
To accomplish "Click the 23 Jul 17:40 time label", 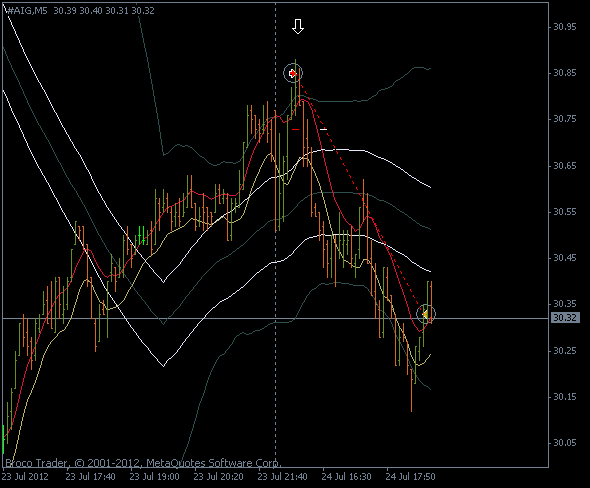I will coord(90,477).
